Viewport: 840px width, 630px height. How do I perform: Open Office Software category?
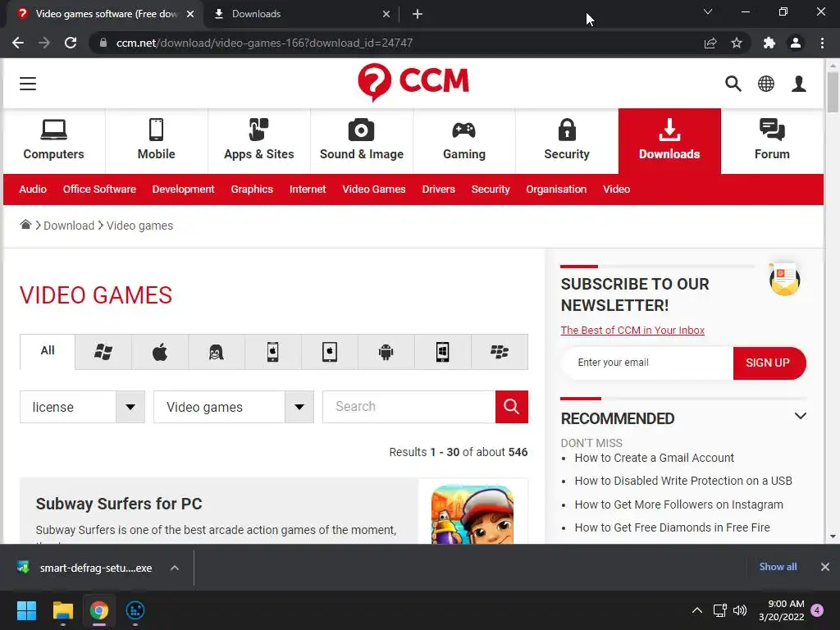tap(99, 189)
